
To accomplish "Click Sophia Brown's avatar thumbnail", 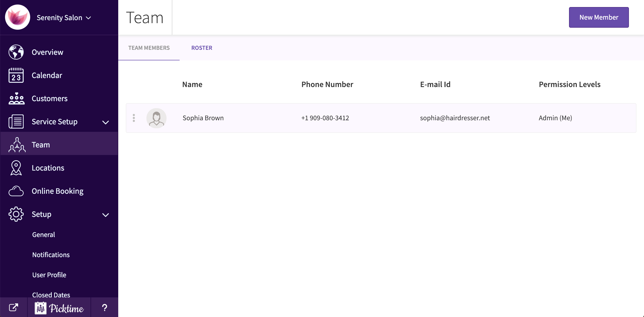I will (x=156, y=118).
